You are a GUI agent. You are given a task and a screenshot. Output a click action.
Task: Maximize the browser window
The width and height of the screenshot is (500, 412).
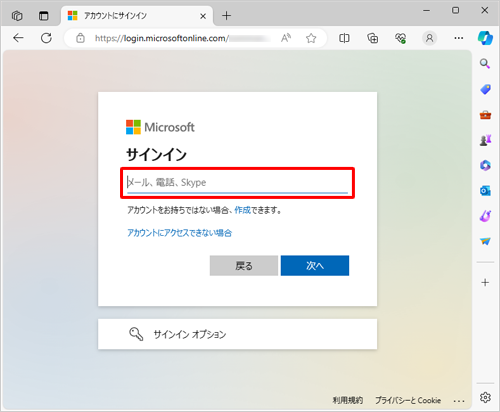pyautogui.click(x=455, y=11)
